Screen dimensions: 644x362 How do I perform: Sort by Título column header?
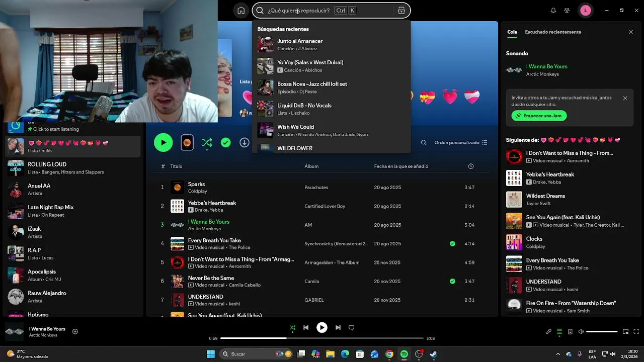pos(176,166)
